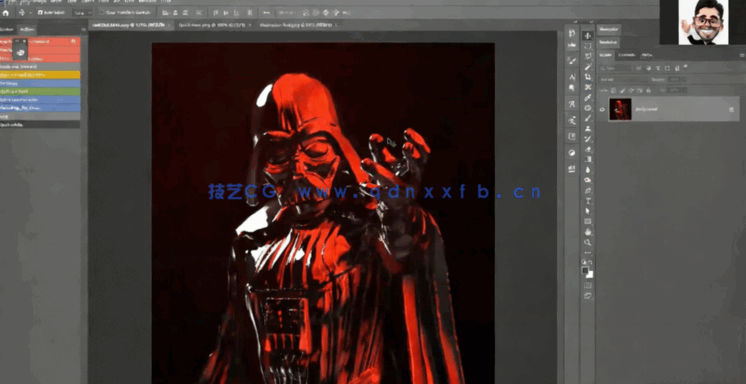Select the Clone Stamp tool

tap(588, 128)
